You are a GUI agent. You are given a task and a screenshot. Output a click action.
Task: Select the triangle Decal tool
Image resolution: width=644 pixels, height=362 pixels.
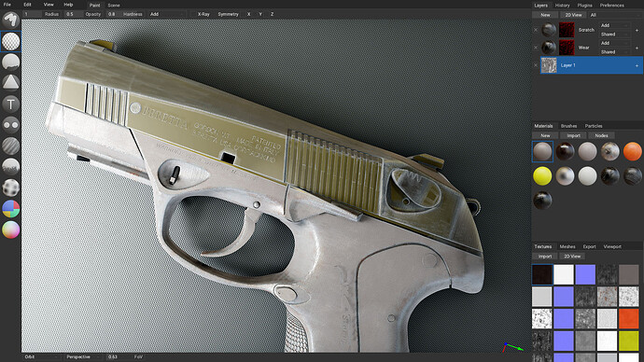pyautogui.click(x=10, y=83)
